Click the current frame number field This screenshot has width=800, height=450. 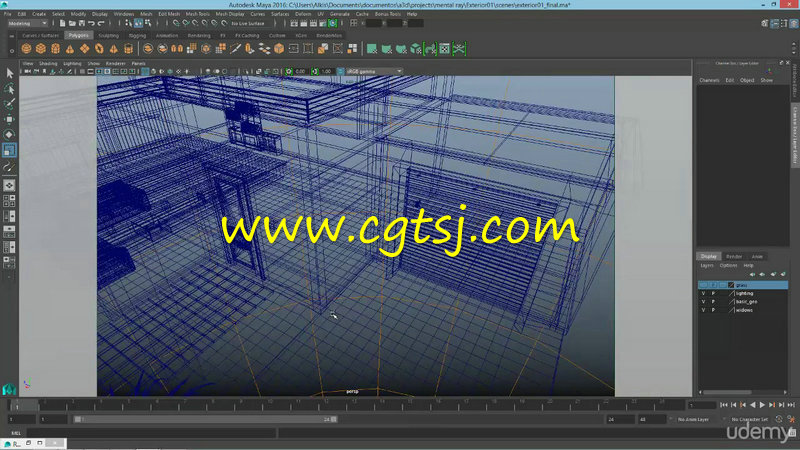coord(702,405)
